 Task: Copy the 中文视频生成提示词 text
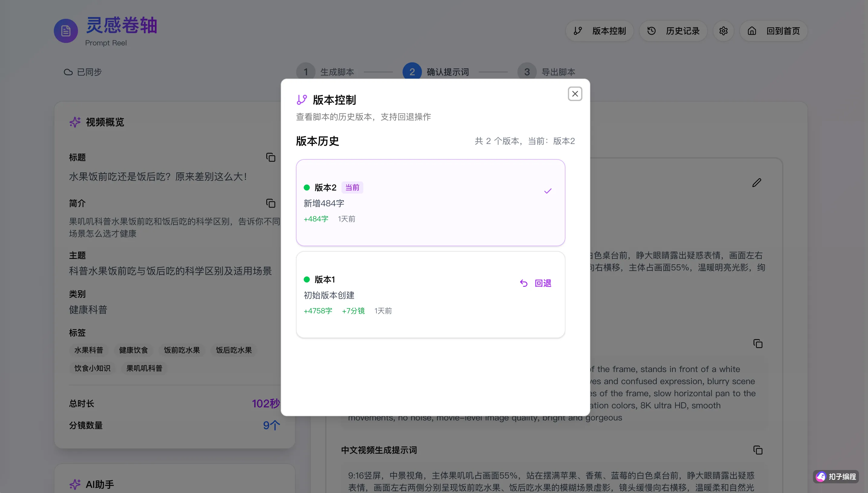(758, 450)
